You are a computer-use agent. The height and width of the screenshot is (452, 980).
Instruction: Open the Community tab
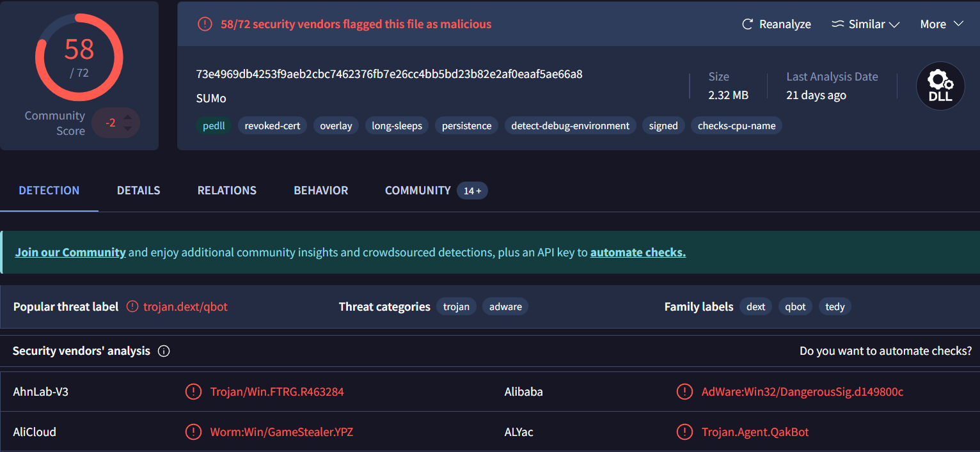pos(418,191)
